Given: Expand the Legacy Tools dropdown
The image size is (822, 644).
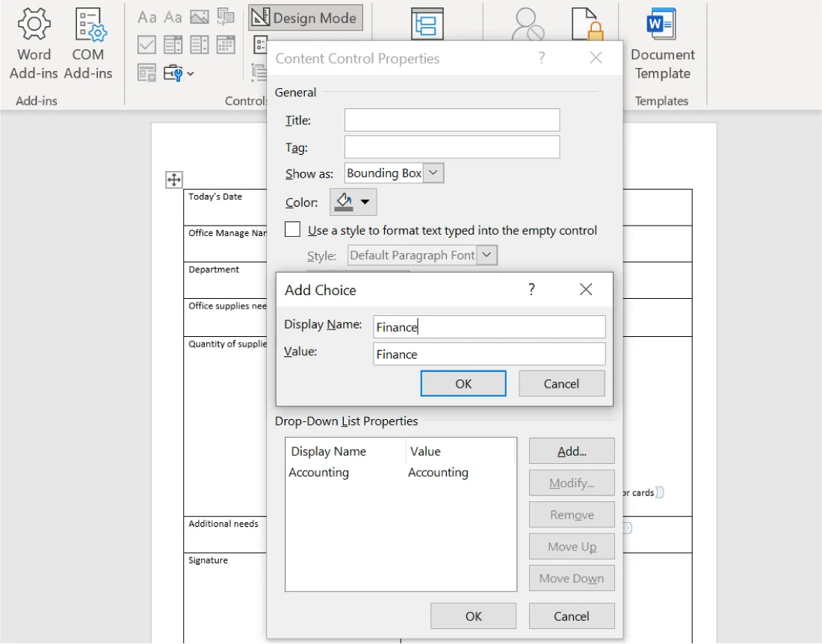Looking at the screenshot, I should coord(190,74).
